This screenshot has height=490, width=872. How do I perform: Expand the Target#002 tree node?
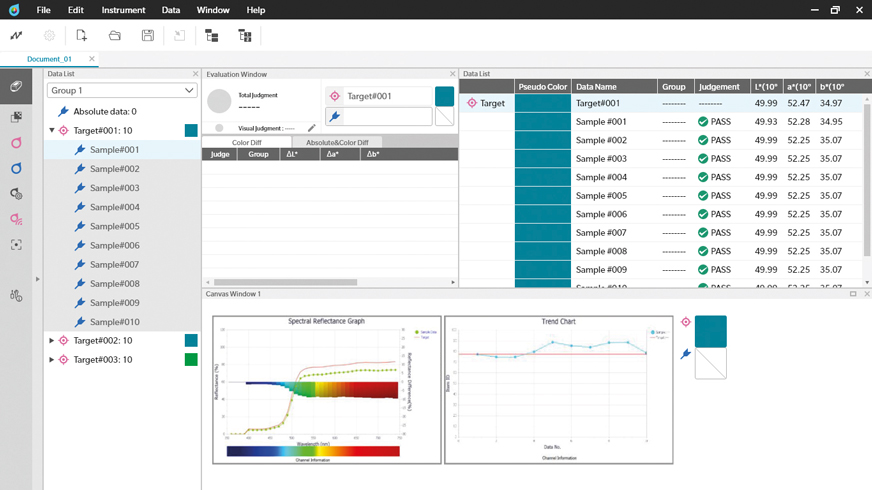point(52,341)
